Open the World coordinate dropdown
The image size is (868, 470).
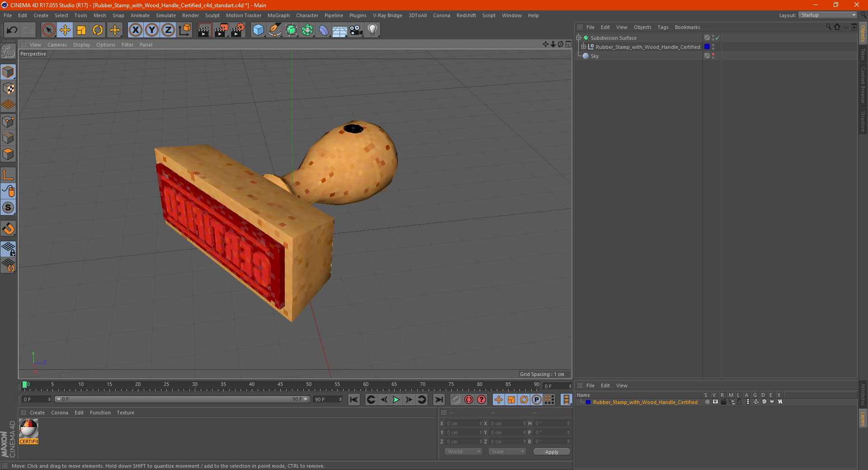point(463,452)
